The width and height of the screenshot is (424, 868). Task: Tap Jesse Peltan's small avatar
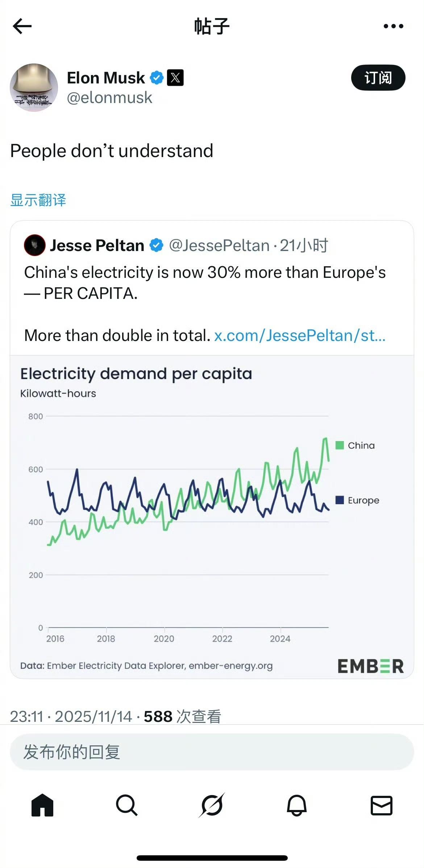(35, 245)
